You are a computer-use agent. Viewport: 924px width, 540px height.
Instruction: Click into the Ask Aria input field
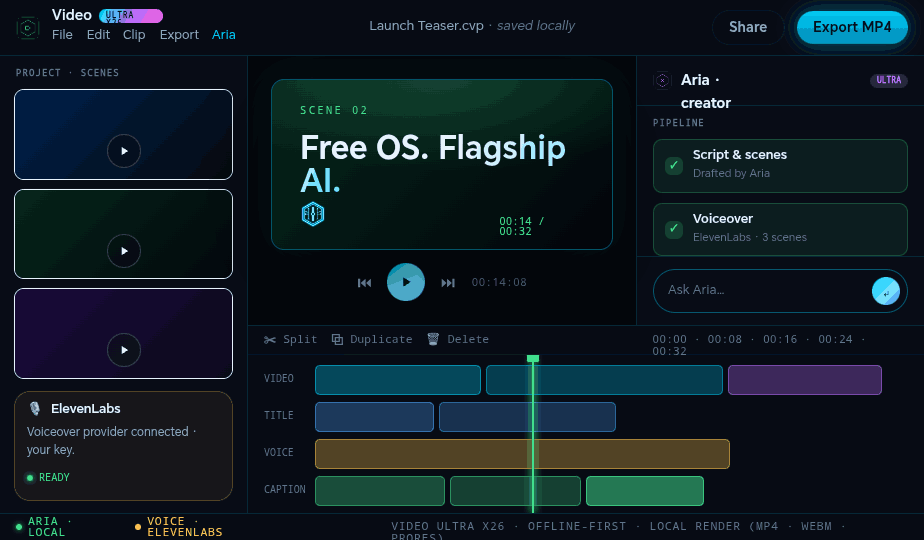click(x=761, y=291)
